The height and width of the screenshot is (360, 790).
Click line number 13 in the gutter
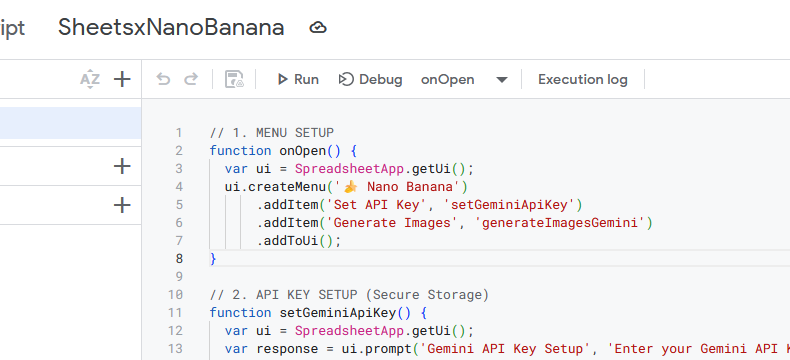(175, 349)
